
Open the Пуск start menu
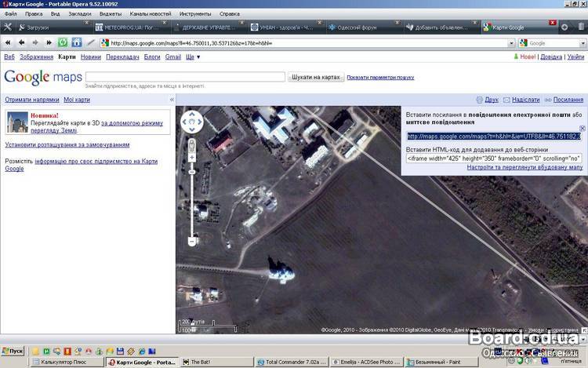13,351
